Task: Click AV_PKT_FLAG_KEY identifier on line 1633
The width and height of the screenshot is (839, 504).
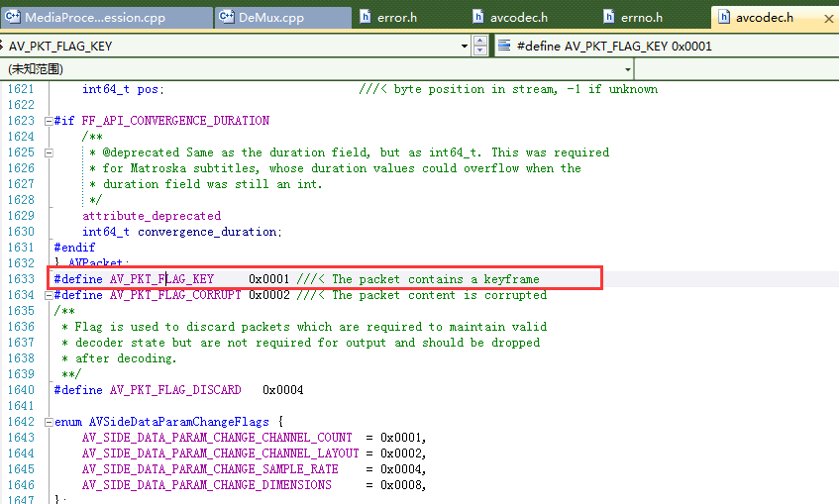Action: coord(161,279)
